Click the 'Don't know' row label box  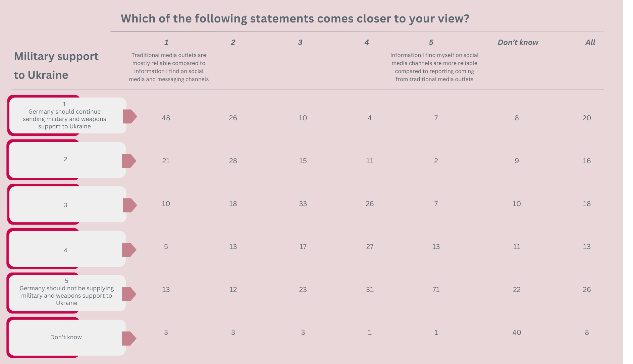coord(67,338)
